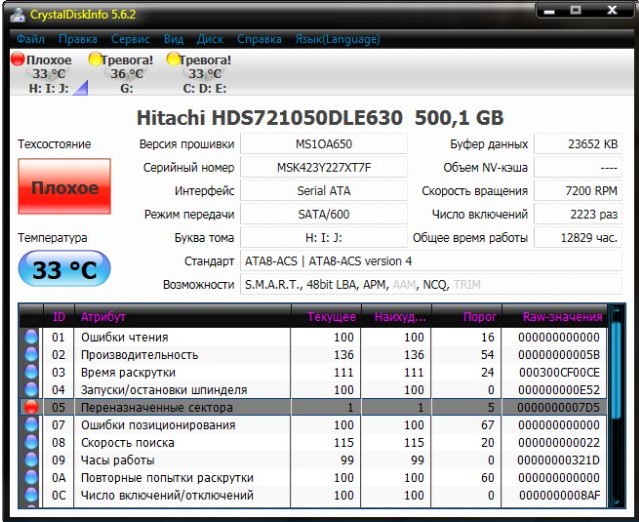Screen dimensions: 639x522
Task: Open the Сервис menu
Action: [131, 39]
